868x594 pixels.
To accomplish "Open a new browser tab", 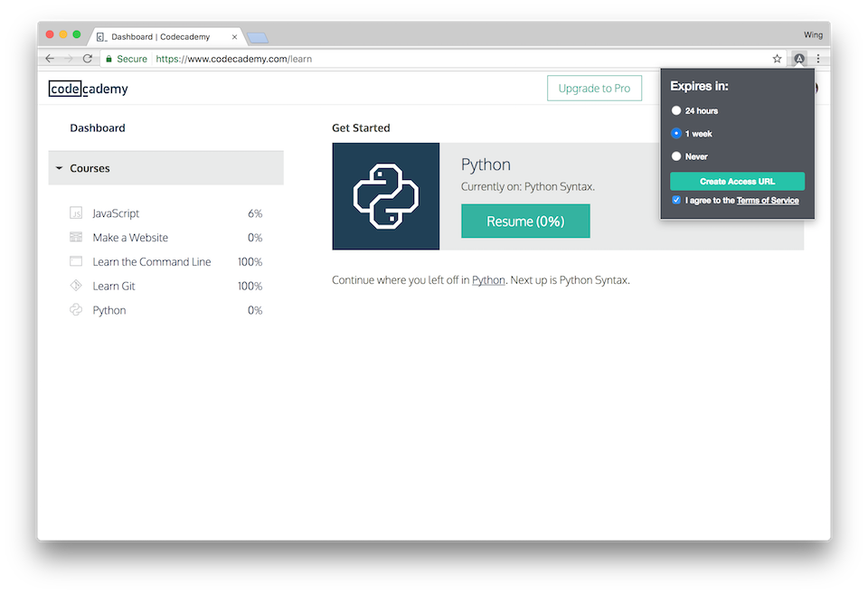I will coord(258,38).
